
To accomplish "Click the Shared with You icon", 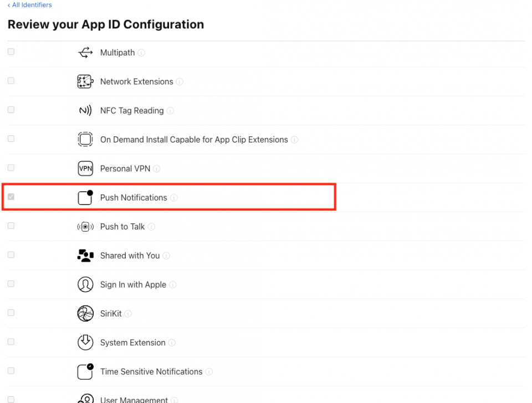I will click(x=85, y=255).
